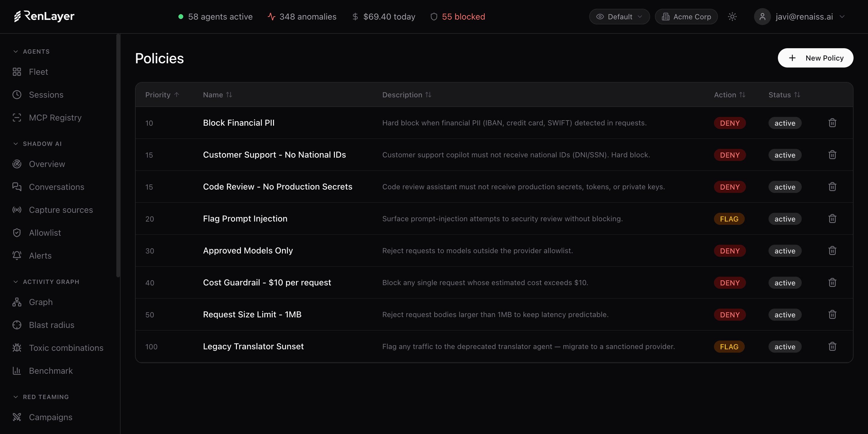Delete the Block Financial PII policy
The height and width of the screenshot is (434, 868).
832,123
